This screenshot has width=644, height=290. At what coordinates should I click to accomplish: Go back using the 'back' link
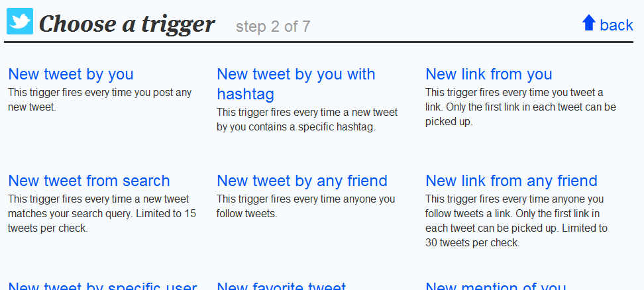[x=616, y=25]
